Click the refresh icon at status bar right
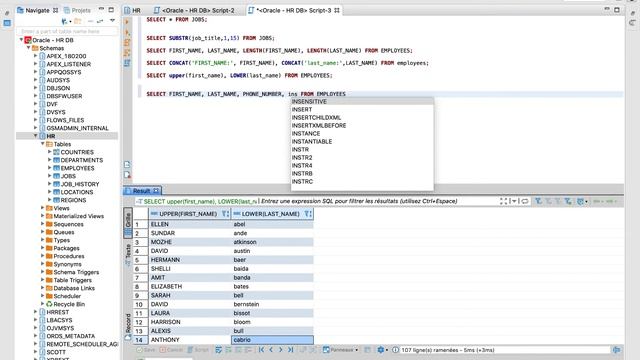Screen dimensions: 640x360 pyautogui.click(x=616, y=350)
